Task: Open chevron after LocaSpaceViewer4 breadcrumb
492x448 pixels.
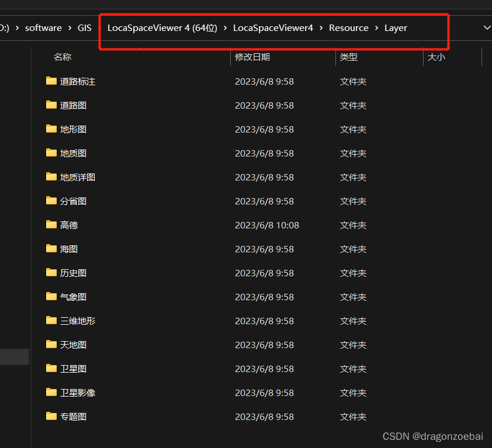Action: 321,28
